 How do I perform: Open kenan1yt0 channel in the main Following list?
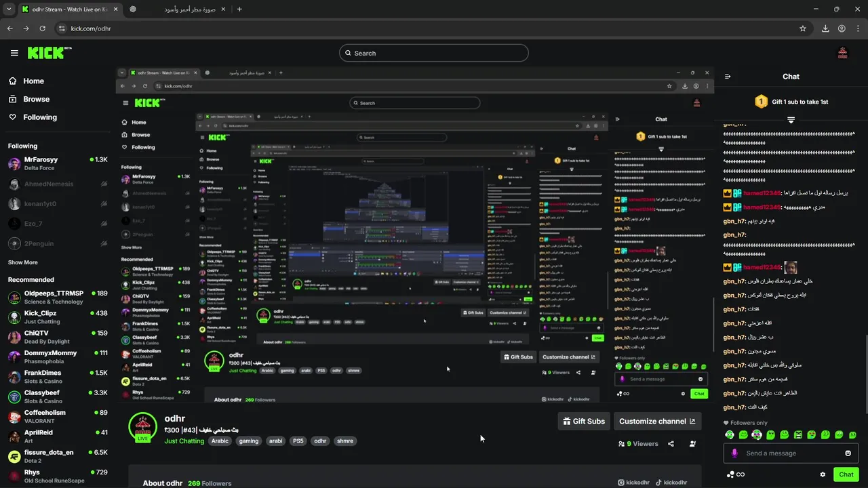[x=58, y=203]
